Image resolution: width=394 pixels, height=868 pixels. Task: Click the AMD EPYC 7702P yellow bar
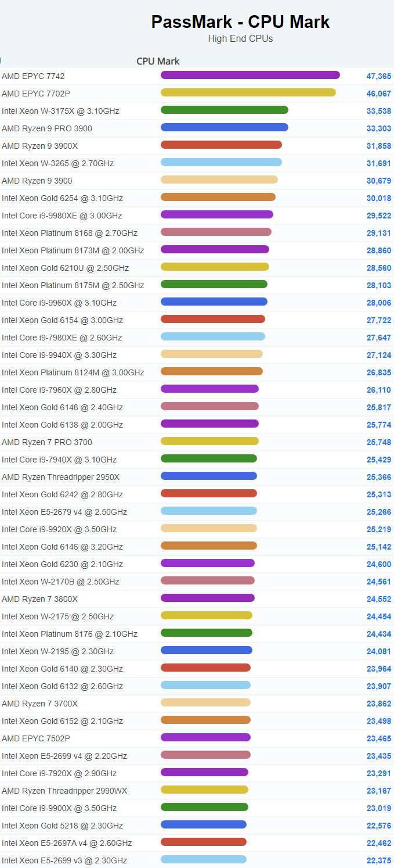(248, 92)
